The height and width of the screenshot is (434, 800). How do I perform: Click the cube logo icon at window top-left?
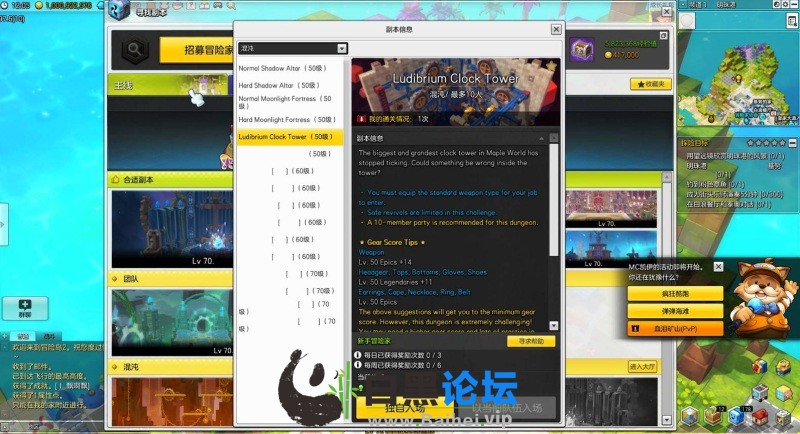120,10
